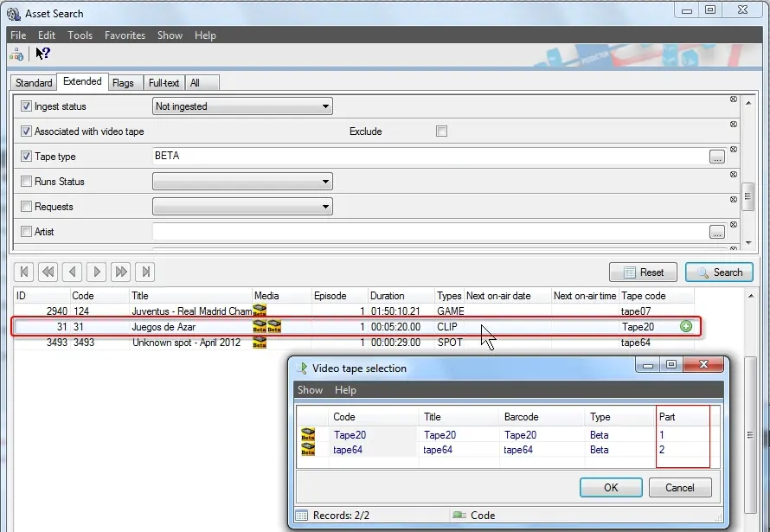Click Beta tape icon next to Tape20 in dialog

coord(308,435)
